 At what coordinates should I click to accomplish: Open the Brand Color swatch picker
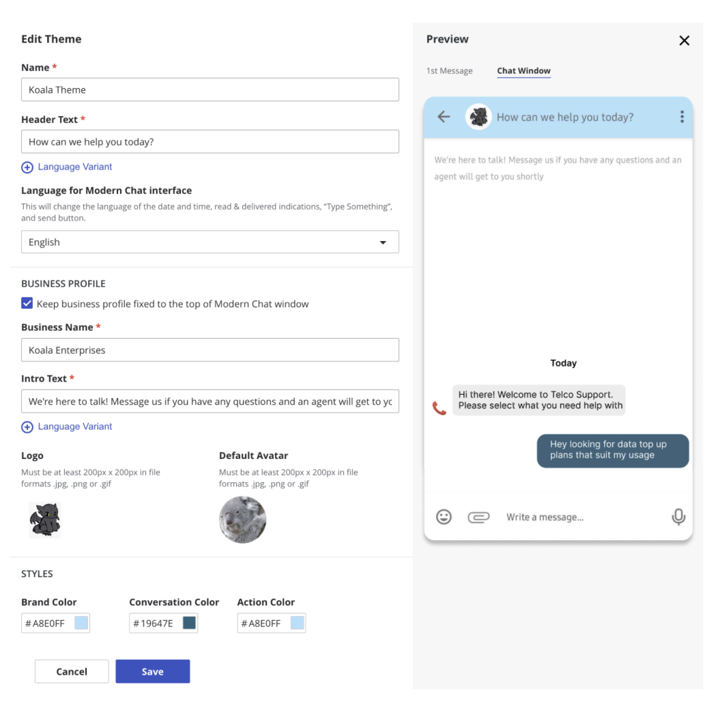pyautogui.click(x=81, y=623)
